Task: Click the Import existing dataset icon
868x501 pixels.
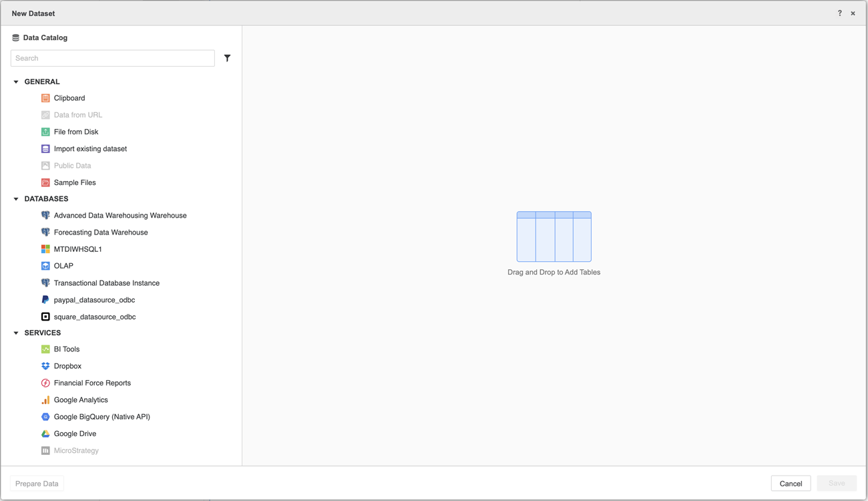Action: [x=45, y=149]
